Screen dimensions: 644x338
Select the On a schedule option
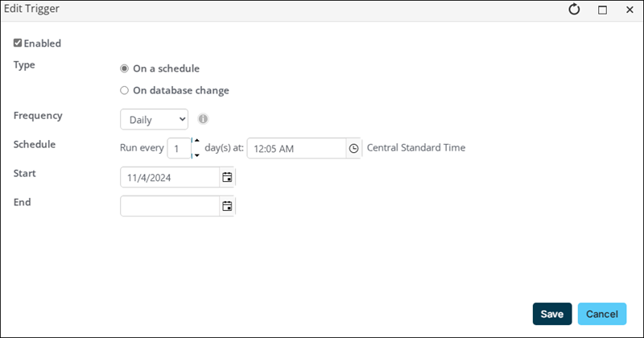[x=124, y=68]
